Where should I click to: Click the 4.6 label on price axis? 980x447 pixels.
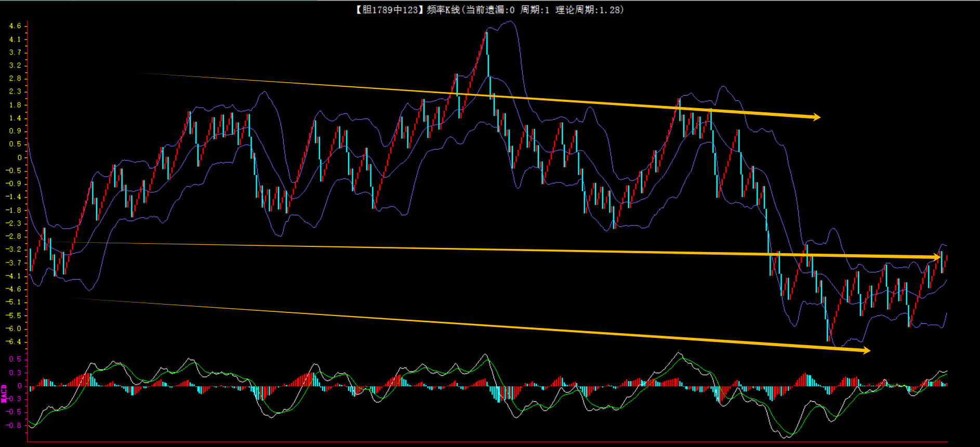[x=15, y=26]
